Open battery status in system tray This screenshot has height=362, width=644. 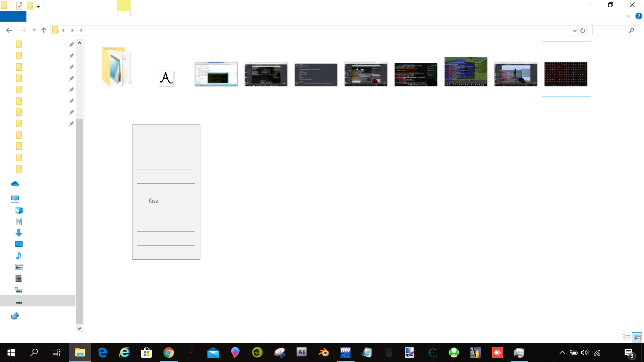coord(574,353)
